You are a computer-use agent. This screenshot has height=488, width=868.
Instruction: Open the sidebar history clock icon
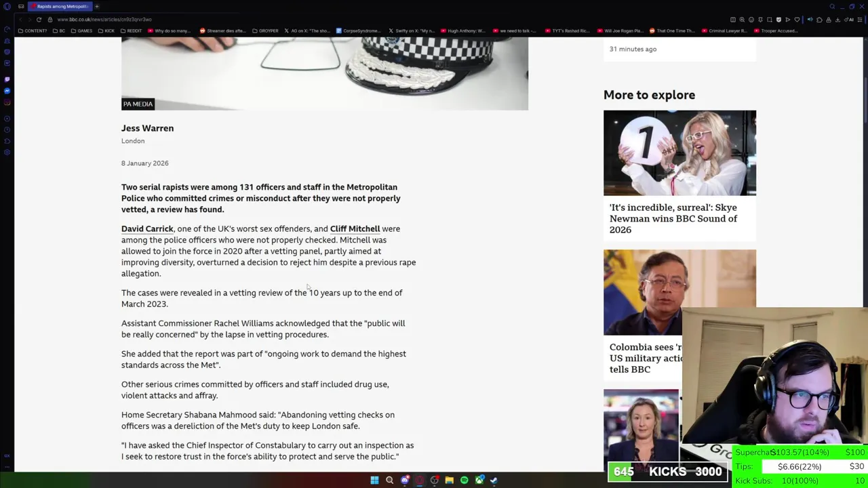7,129
